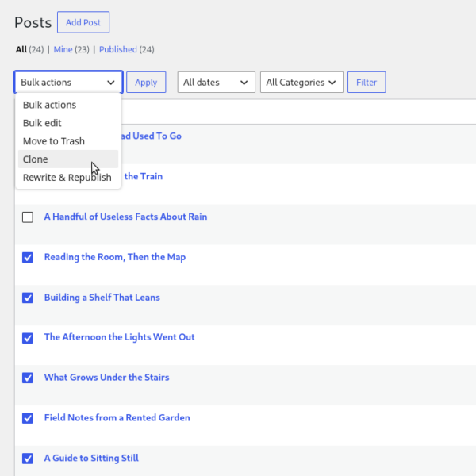476x476 pixels.
Task: Open post 'Reading the Room, Then the Map'
Action: coord(115,257)
